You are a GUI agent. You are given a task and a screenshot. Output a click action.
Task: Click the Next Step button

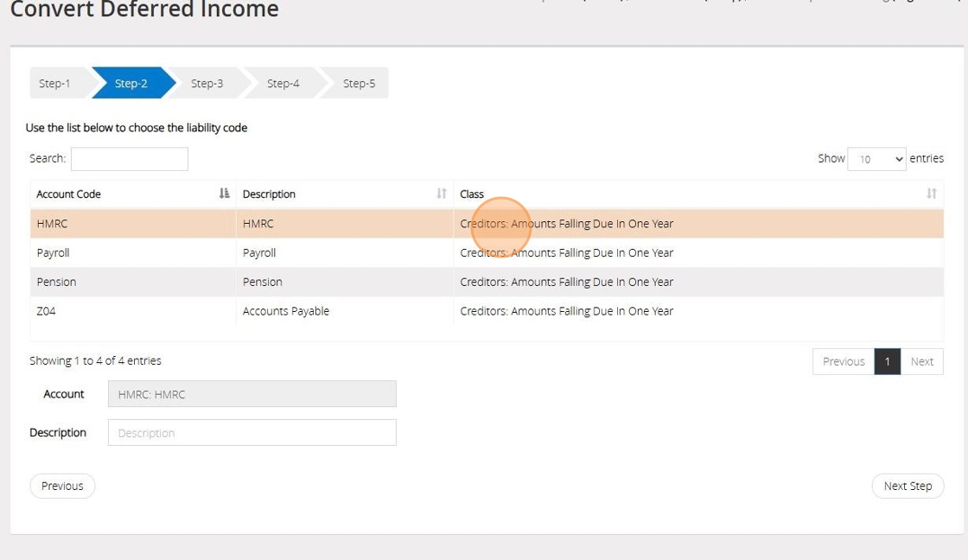[907, 486]
